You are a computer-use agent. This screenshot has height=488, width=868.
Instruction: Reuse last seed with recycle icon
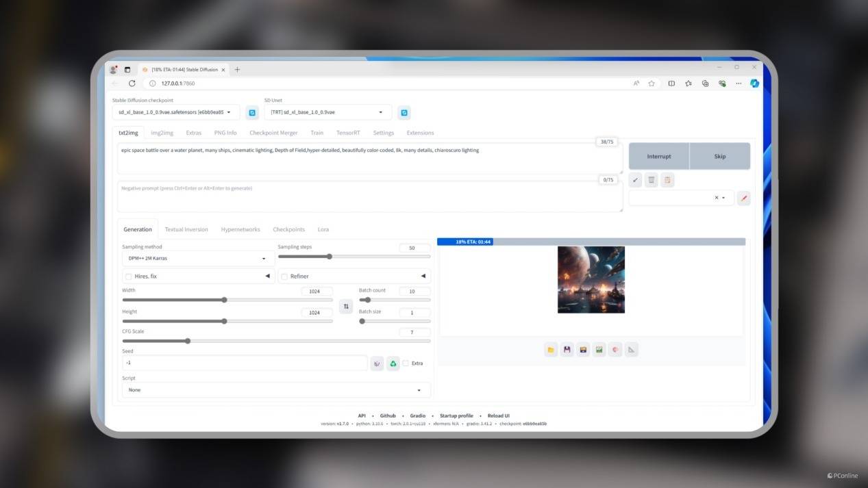click(393, 363)
